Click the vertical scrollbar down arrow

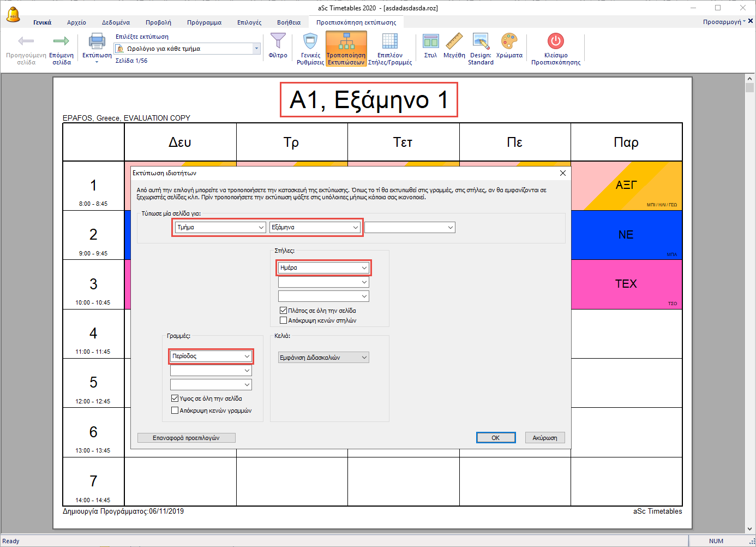(x=749, y=528)
